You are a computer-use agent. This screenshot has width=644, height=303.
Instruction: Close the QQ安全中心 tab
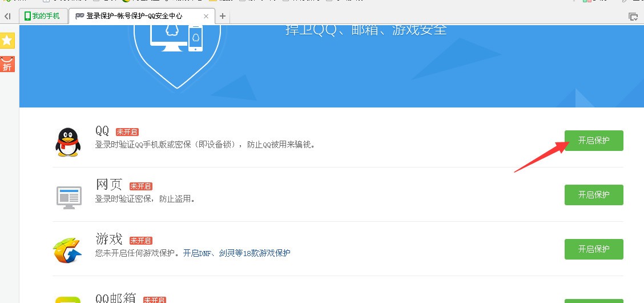point(206,17)
